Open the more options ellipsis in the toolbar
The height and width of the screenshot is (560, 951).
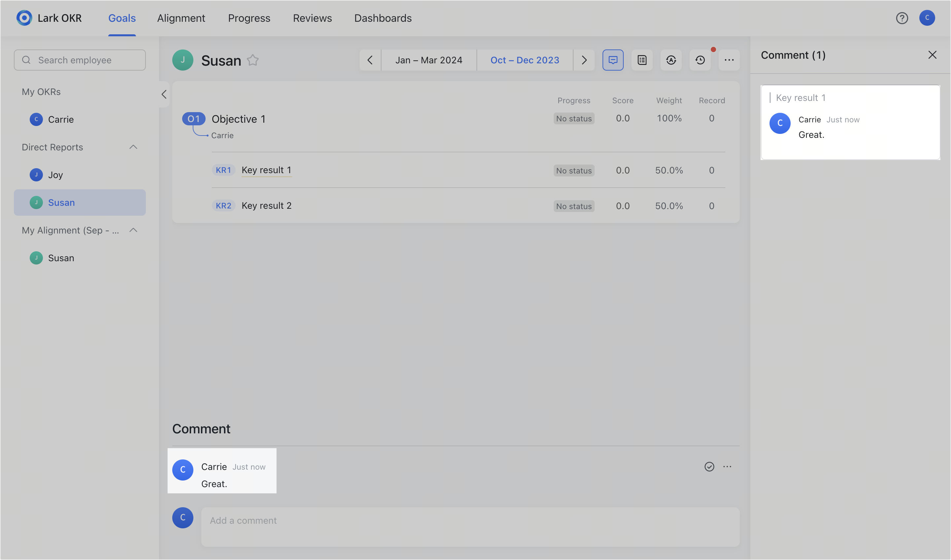click(x=729, y=60)
